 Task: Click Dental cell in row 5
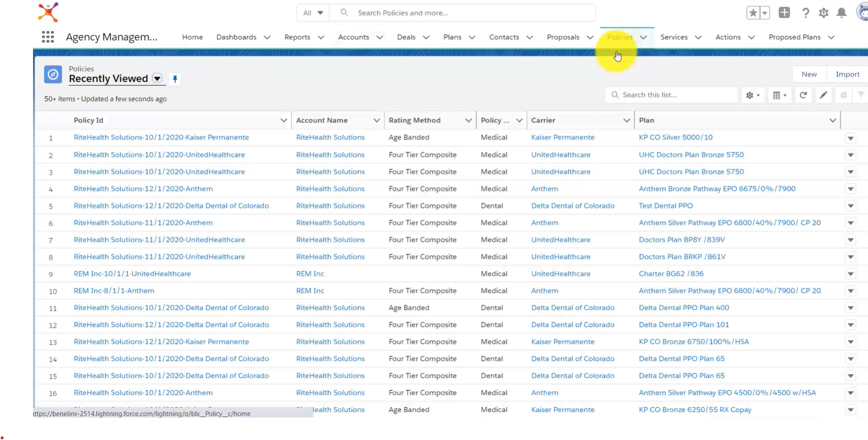pyautogui.click(x=492, y=206)
